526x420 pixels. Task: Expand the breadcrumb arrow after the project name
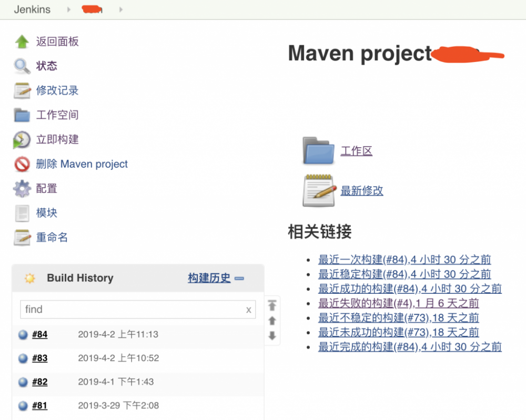(120, 9)
